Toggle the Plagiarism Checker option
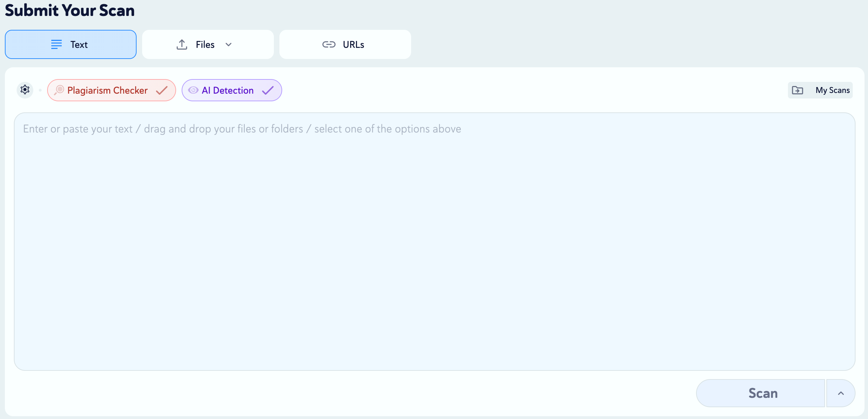868x419 pixels. [112, 90]
